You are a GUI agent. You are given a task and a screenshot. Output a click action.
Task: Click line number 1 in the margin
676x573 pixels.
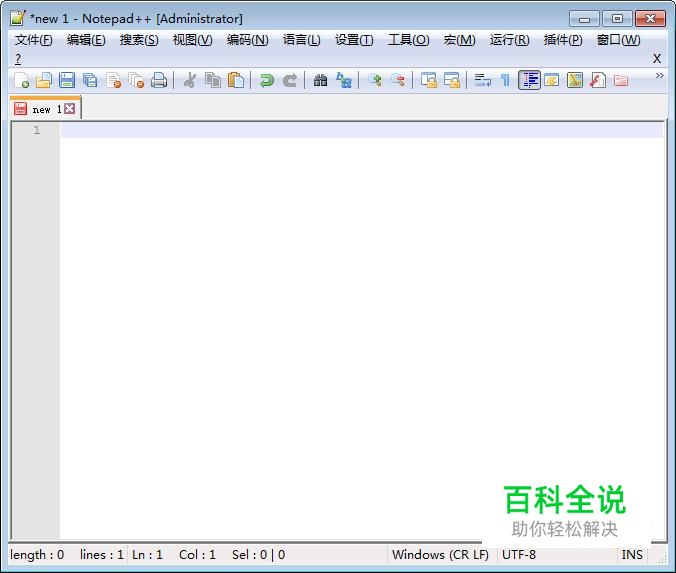pos(37,130)
